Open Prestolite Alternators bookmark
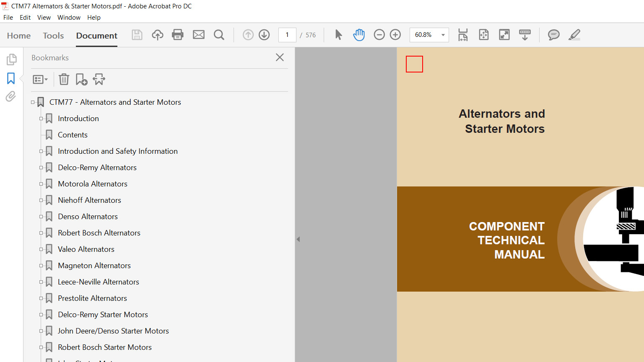Image resolution: width=644 pixels, height=362 pixels. [x=92, y=298]
